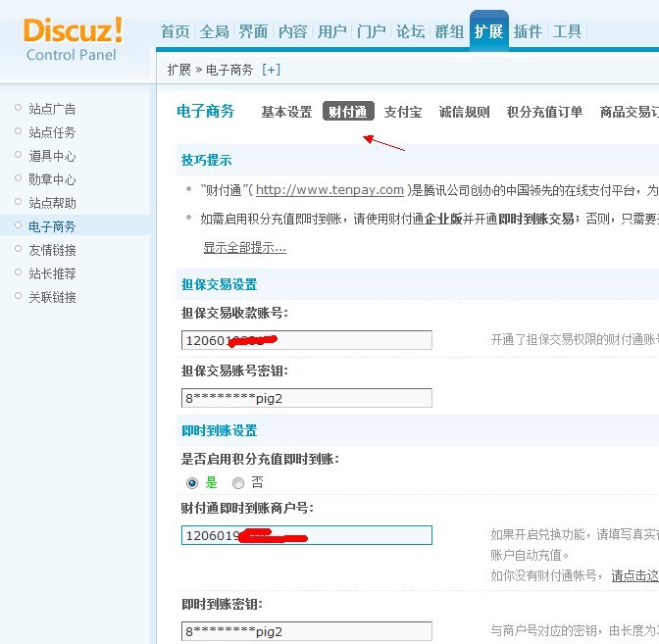Open the 工具 top navigation tab
The height and width of the screenshot is (644, 659).
[x=567, y=31]
